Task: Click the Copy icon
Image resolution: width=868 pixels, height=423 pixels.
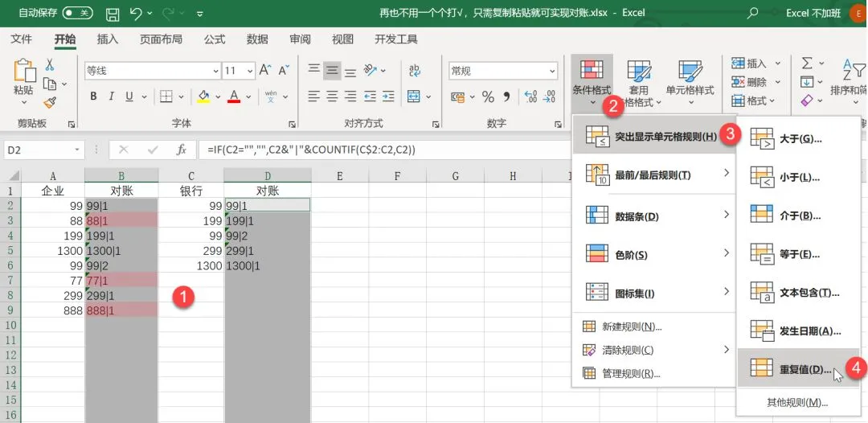Action: [x=50, y=84]
